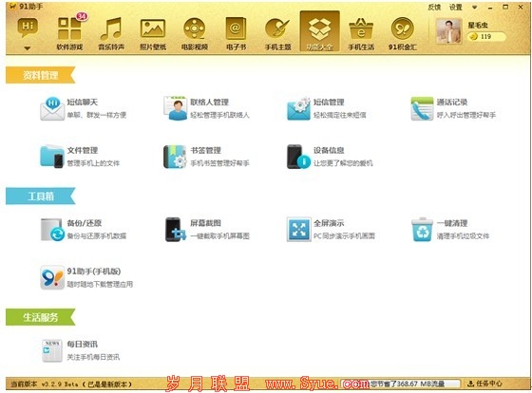
Task: Click the 生活服务 life services header
Action: pos(40,317)
